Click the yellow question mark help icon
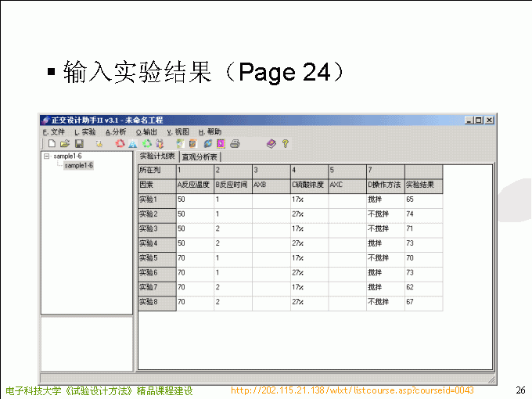This screenshot has width=532, height=399. coord(286,144)
